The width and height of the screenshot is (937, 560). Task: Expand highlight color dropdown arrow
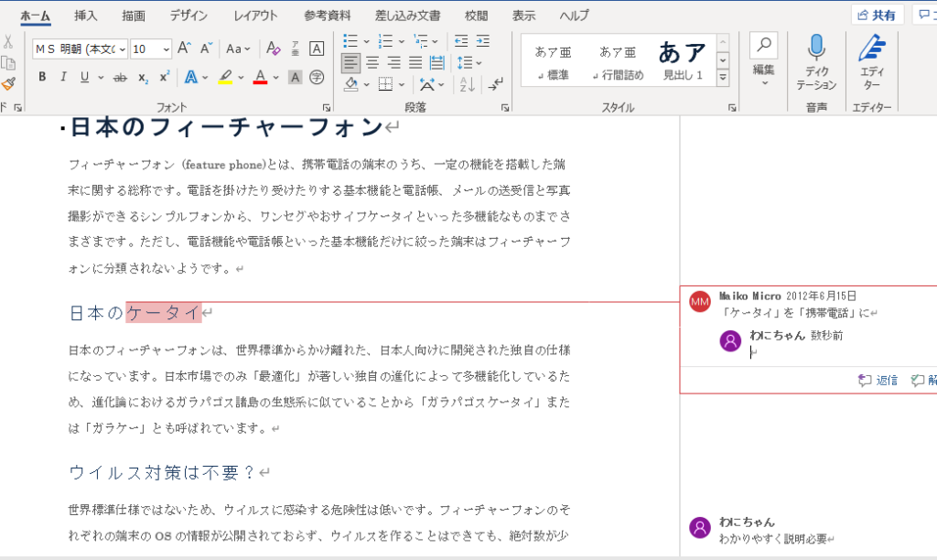click(x=241, y=77)
